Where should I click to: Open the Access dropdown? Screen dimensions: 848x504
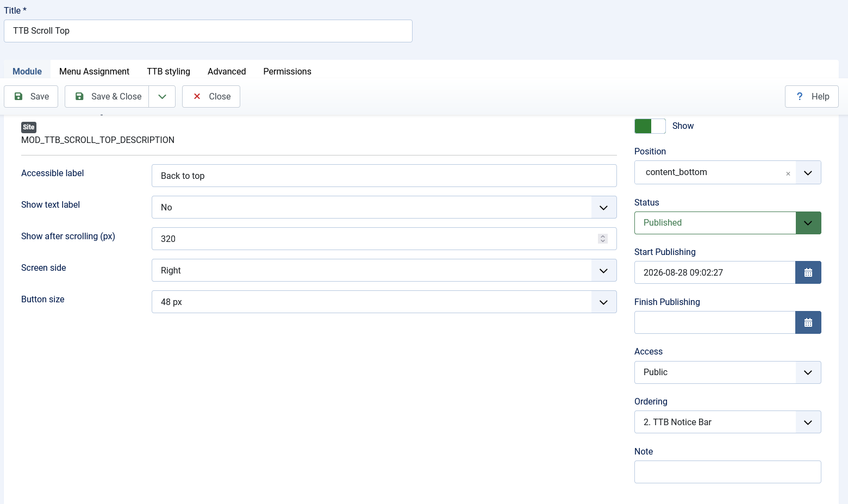coord(727,372)
